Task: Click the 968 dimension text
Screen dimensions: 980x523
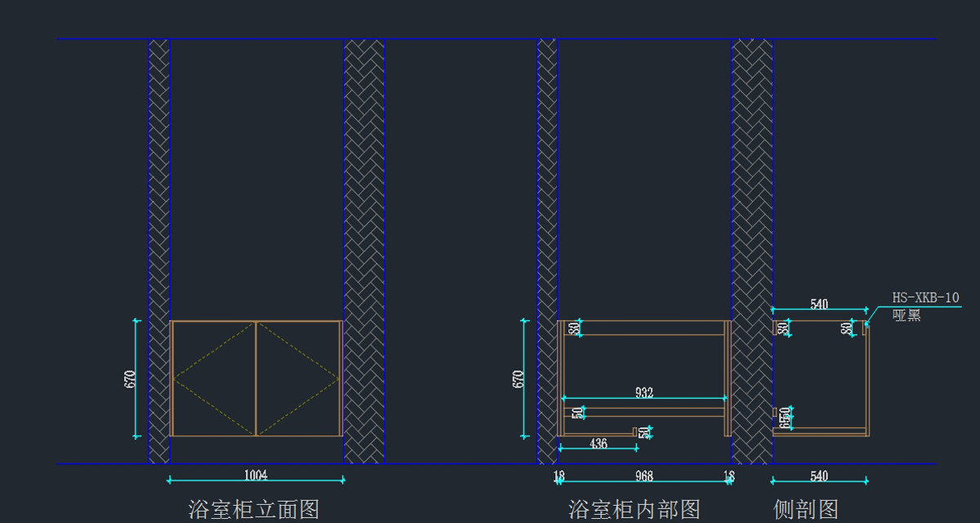Action: 644,476
